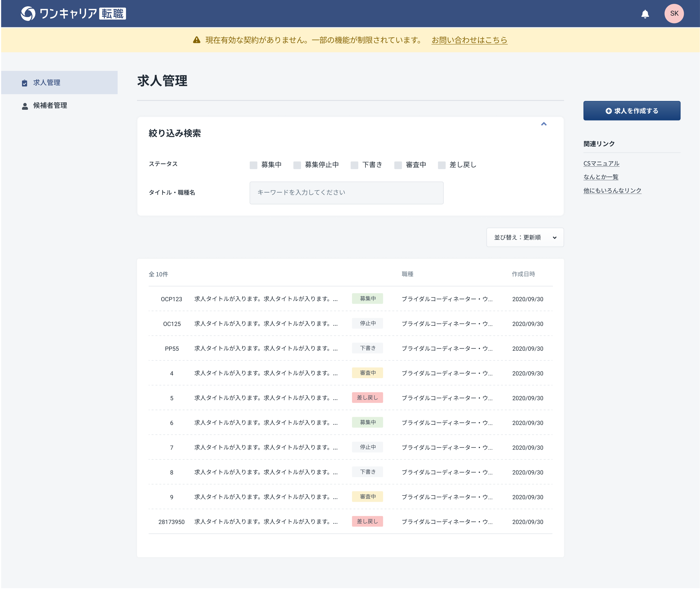Click the warning triangle icon in banner
Screen dimensions: 700x589
[197, 40]
